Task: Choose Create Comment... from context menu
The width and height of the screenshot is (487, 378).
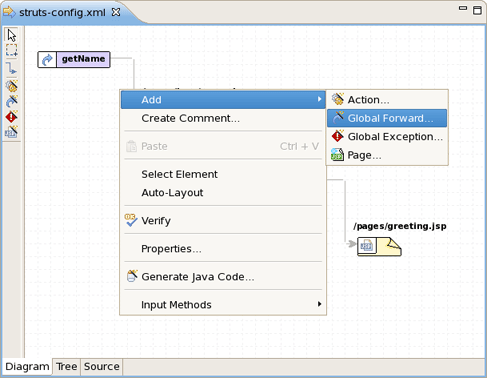Action: pyautogui.click(x=223, y=118)
